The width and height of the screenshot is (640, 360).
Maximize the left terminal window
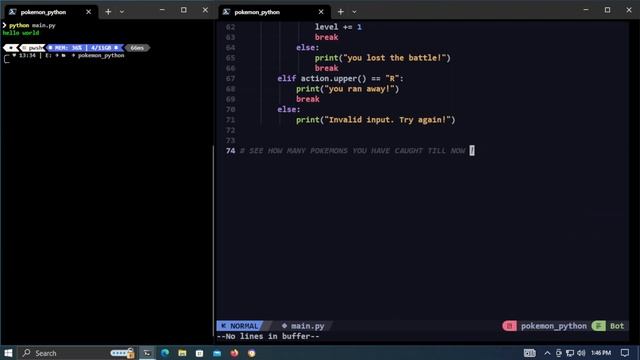[184, 10]
